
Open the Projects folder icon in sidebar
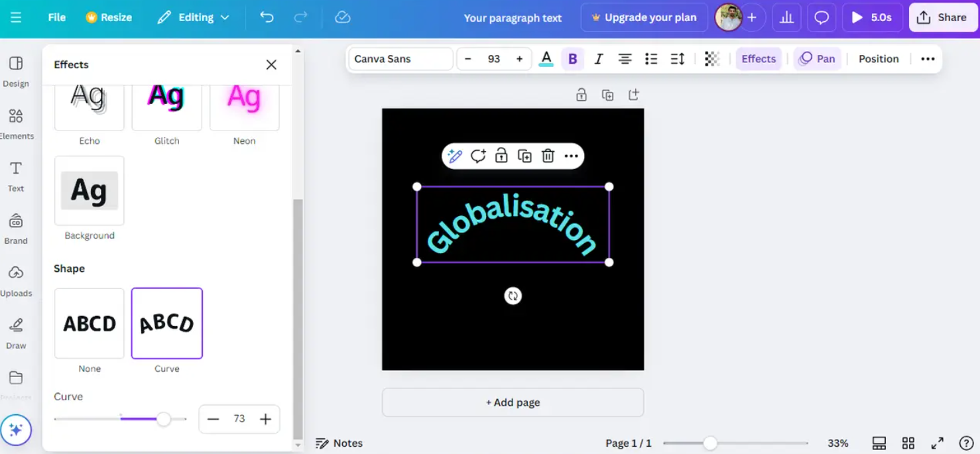16,378
